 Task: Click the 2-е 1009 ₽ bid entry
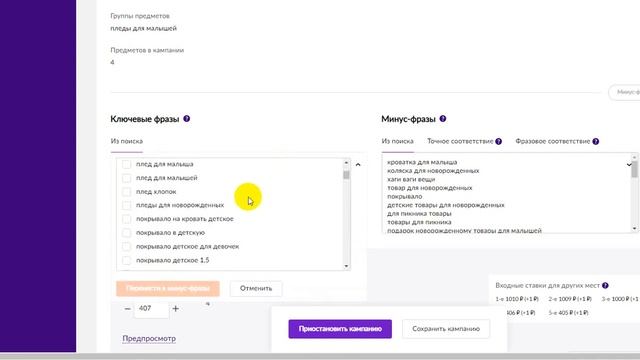tap(570, 299)
